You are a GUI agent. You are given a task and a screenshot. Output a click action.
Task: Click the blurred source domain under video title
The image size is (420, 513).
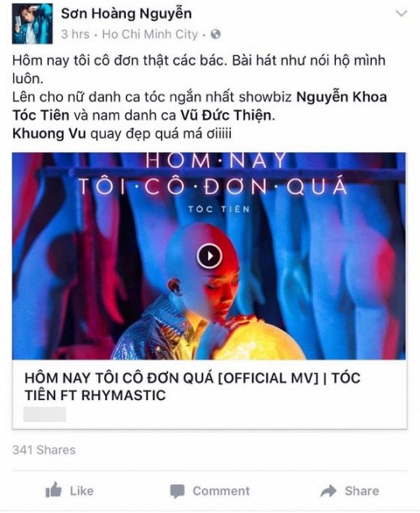tap(45, 414)
